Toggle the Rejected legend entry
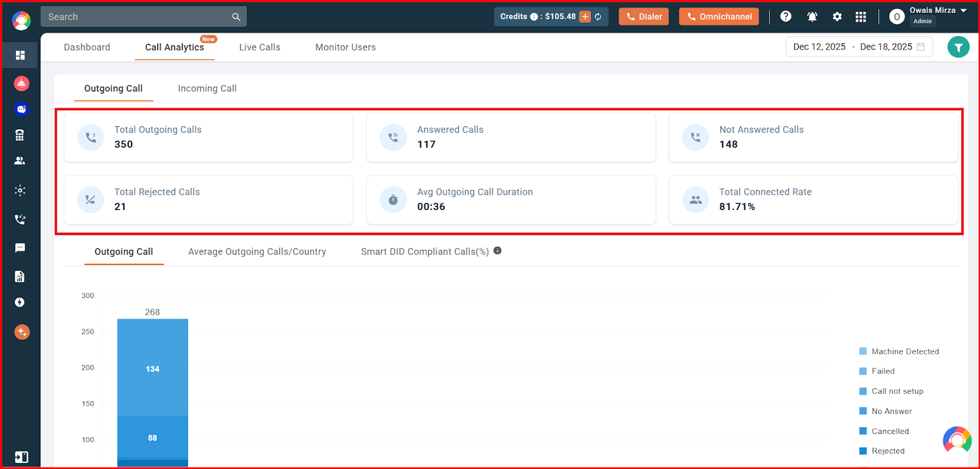980x469 pixels. 882,451
